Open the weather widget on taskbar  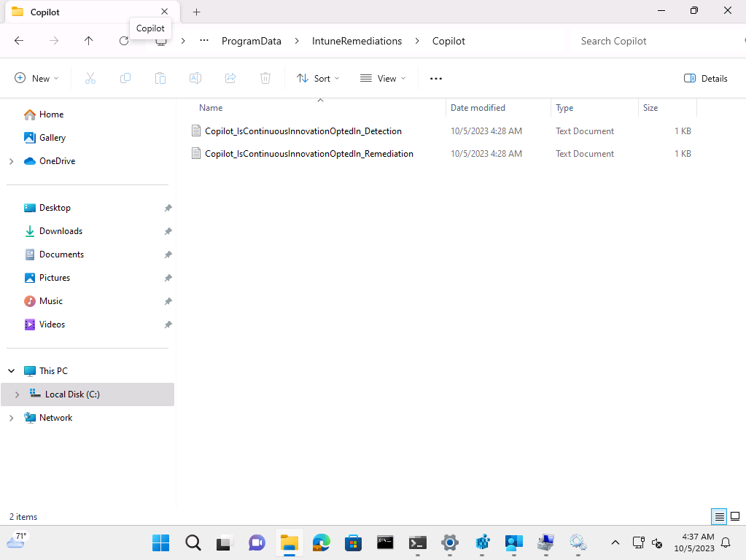(x=17, y=542)
